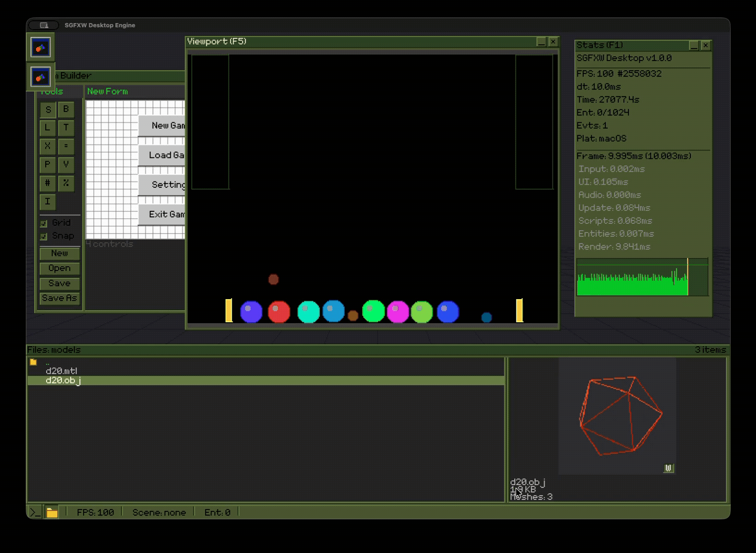Screen dimensions: 756x553
Task: Click 'Entities: 0.007ms' in the Stats panel
Action: [x=616, y=234]
